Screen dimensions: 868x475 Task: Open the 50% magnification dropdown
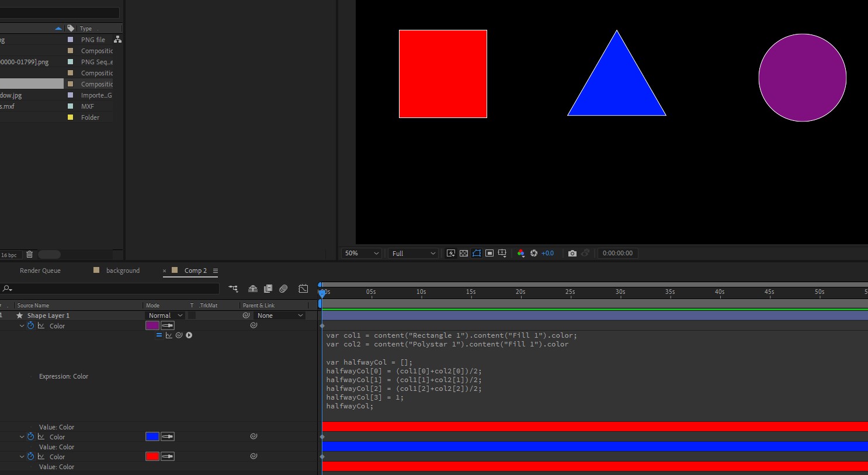coord(361,253)
